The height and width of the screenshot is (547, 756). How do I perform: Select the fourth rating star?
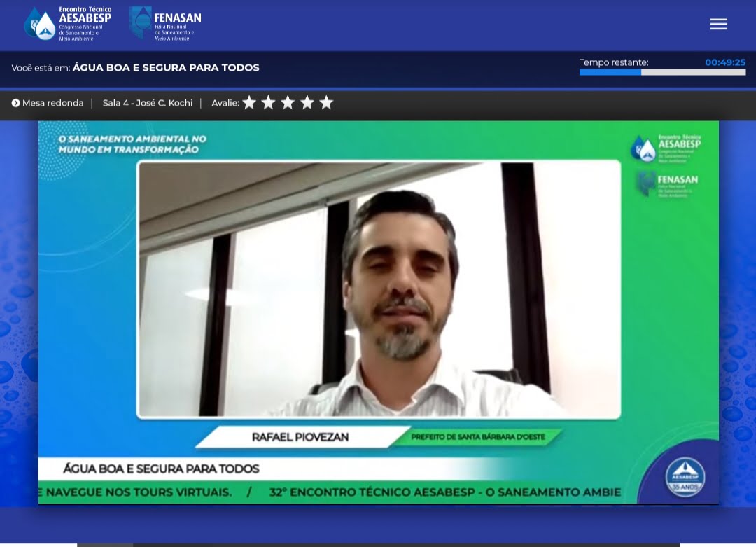pyautogui.click(x=307, y=103)
